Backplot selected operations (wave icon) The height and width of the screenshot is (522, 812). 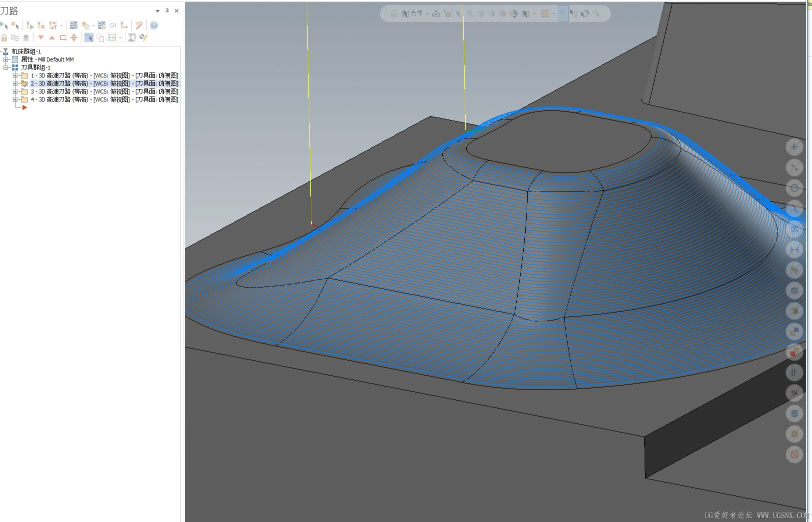73,25
